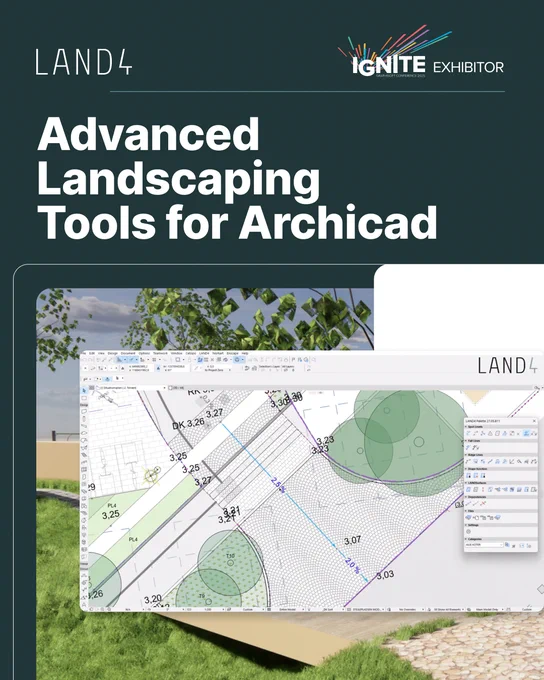Viewport: 544px width, 680px height.
Task: Toggle the highlighted Spot Levels icon
Action: [526, 433]
